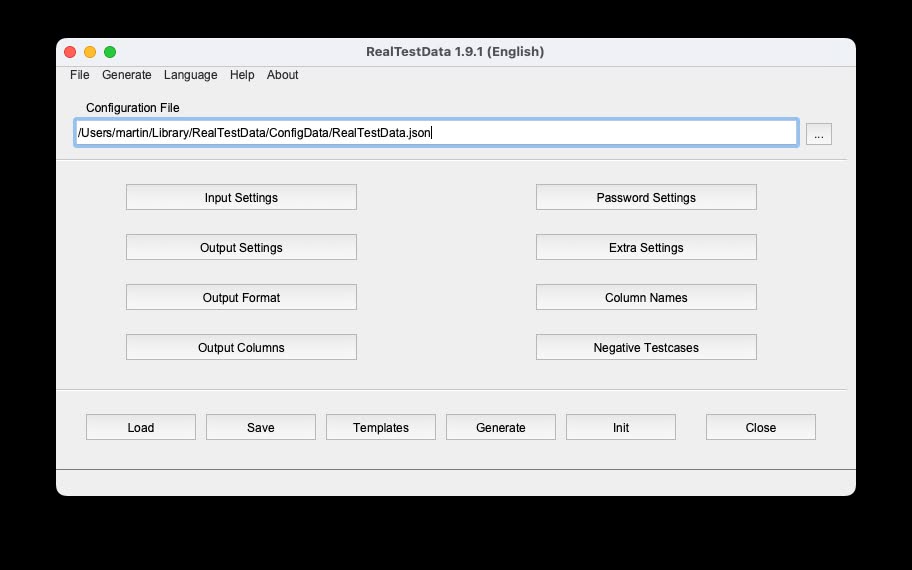Open Input Settings
The height and width of the screenshot is (570, 912).
coord(241,198)
